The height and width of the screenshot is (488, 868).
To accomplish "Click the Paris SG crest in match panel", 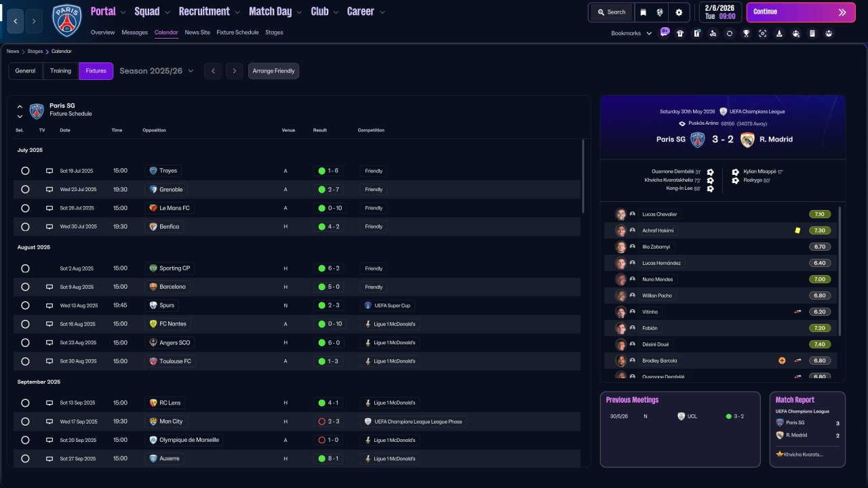I will (698, 140).
